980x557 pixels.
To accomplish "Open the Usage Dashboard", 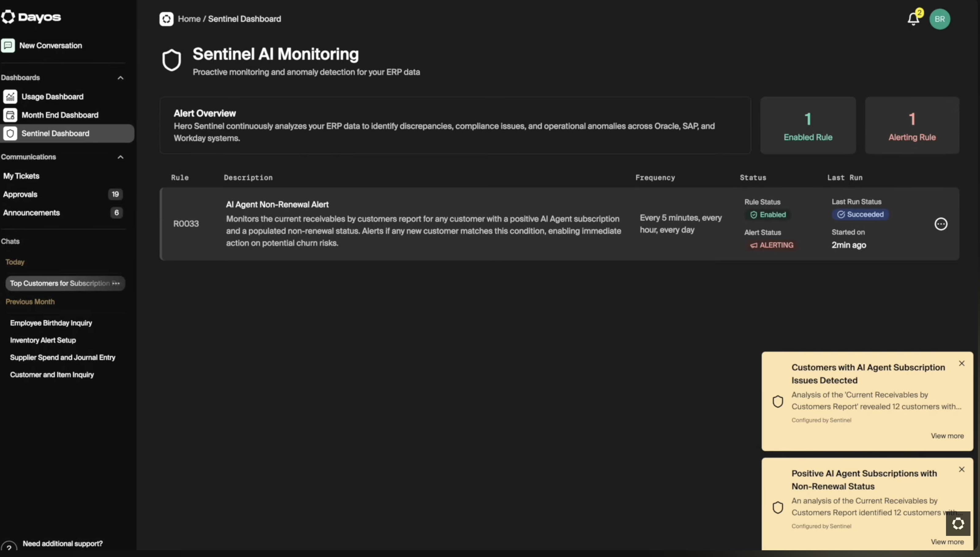I will (52, 97).
